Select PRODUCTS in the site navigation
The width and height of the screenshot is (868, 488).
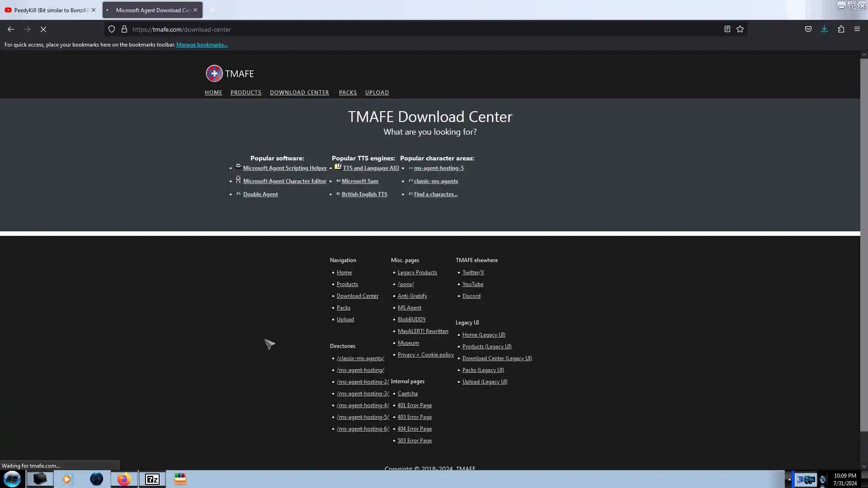(x=245, y=93)
